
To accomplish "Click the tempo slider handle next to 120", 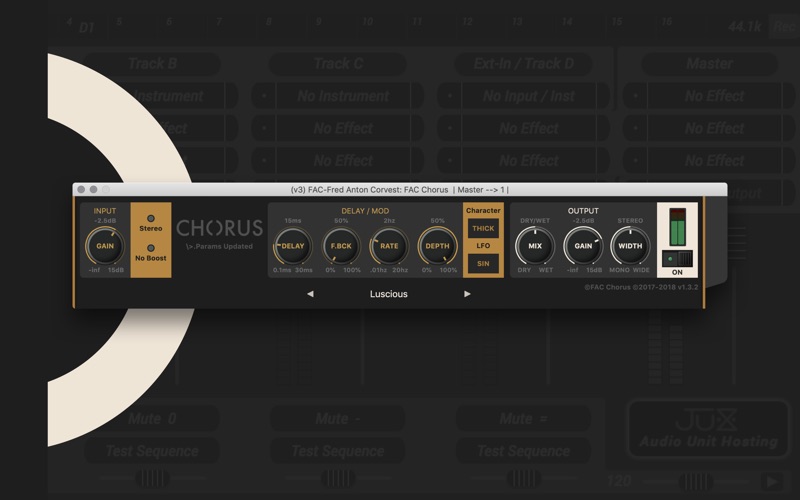I will pyautogui.click(x=695, y=481).
